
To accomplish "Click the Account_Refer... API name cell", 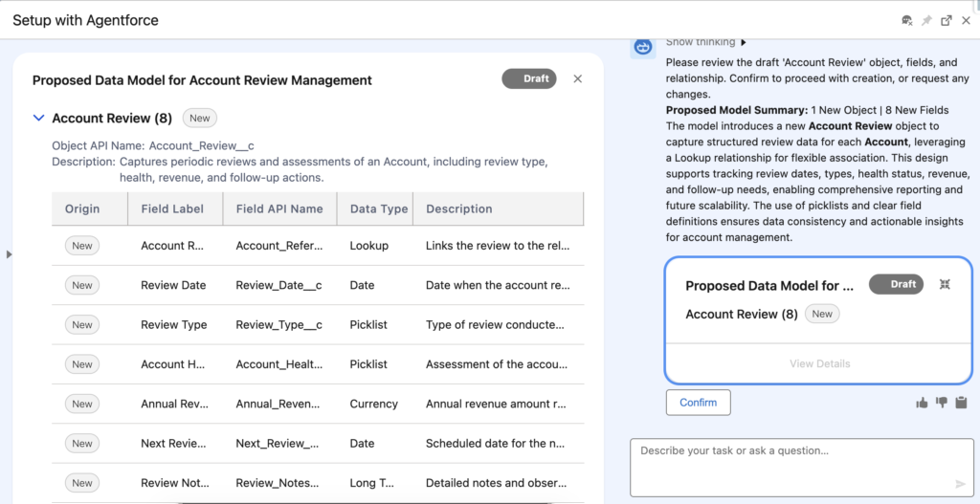I will click(279, 246).
